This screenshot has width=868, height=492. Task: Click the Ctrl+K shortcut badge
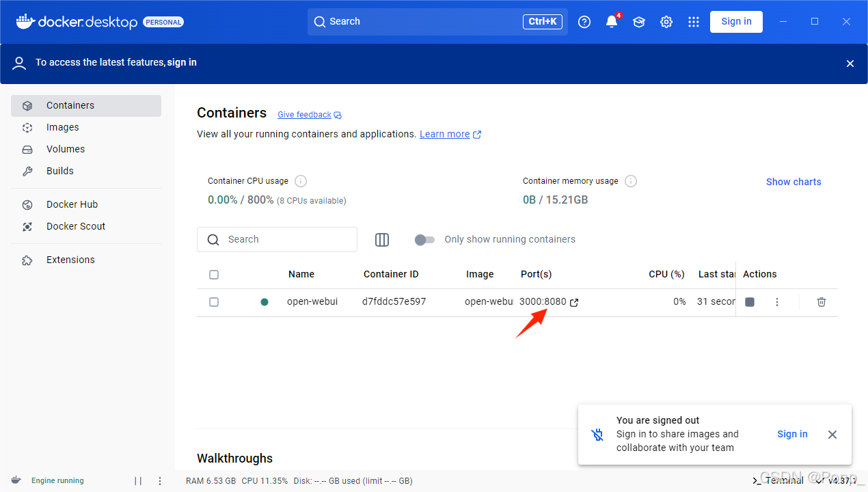point(543,22)
